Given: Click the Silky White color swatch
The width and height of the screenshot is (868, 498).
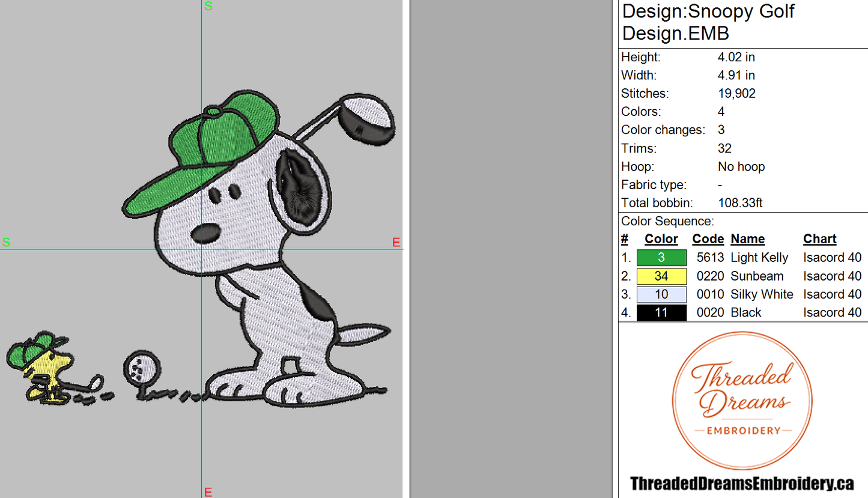Looking at the screenshot, I should point(661,294).
